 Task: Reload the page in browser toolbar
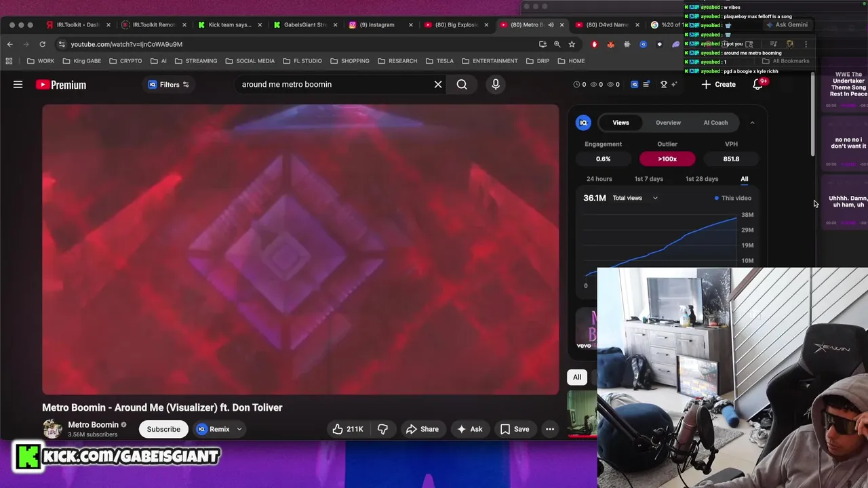pyautogui.click(x=42, y=44)
